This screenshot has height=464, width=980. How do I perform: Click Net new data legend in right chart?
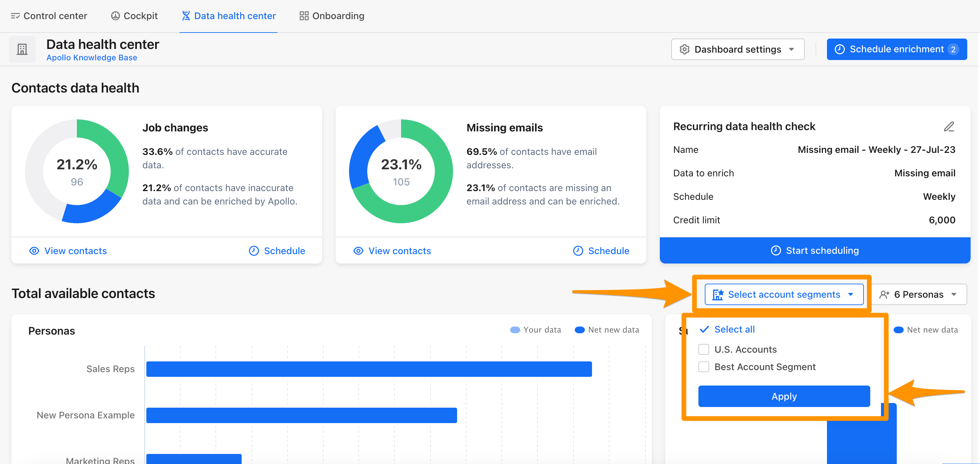(926, 330)
